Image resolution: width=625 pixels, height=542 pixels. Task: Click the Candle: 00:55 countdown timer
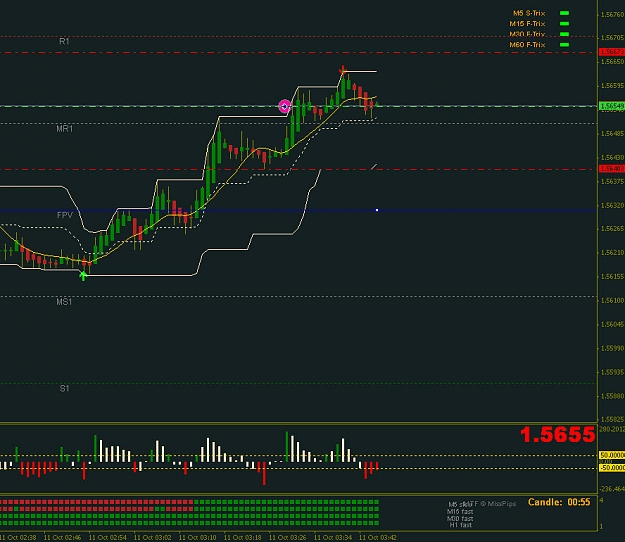tap(559, 502)
